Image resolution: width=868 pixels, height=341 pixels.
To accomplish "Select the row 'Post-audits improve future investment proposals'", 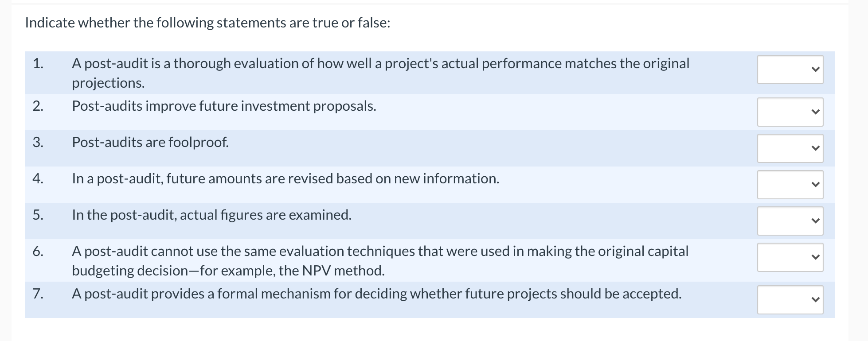I will click(x=224, y=106).
